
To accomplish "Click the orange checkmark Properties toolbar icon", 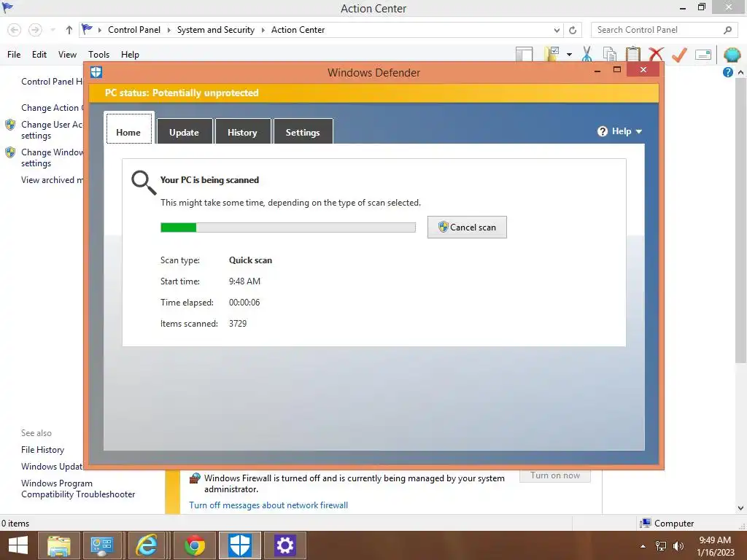I will click(679, 54).
